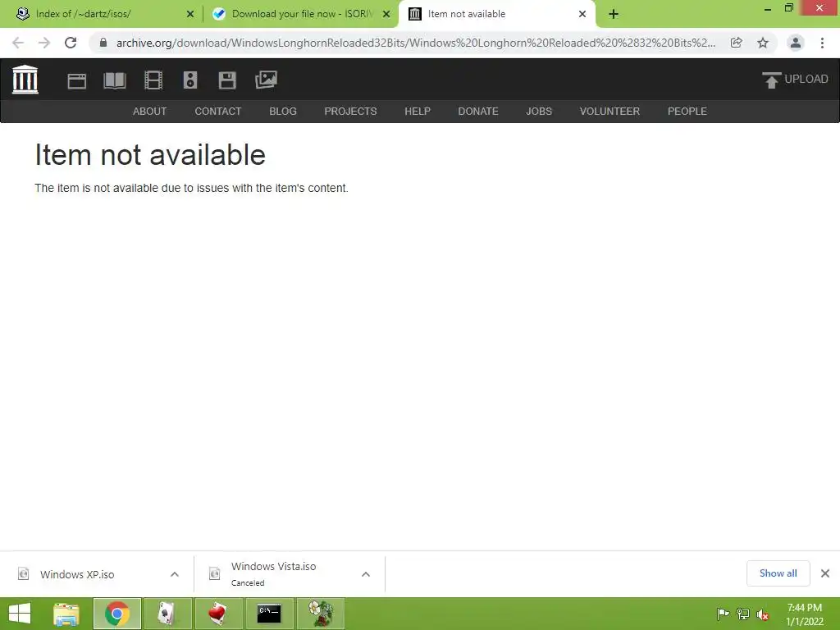
Task: Expand Windows Vista.iso download options
Action: tap(366, 574)
